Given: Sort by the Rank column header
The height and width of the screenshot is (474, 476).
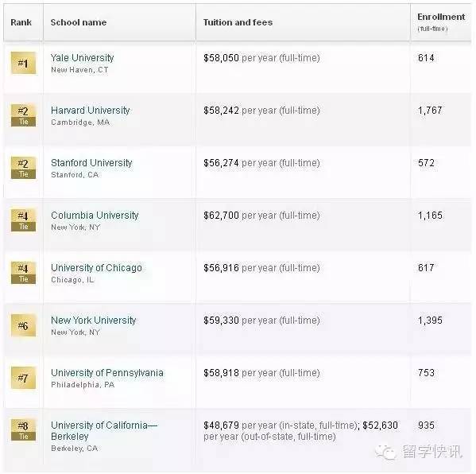Looking at the screenshot, I should (x=21, y=22).
